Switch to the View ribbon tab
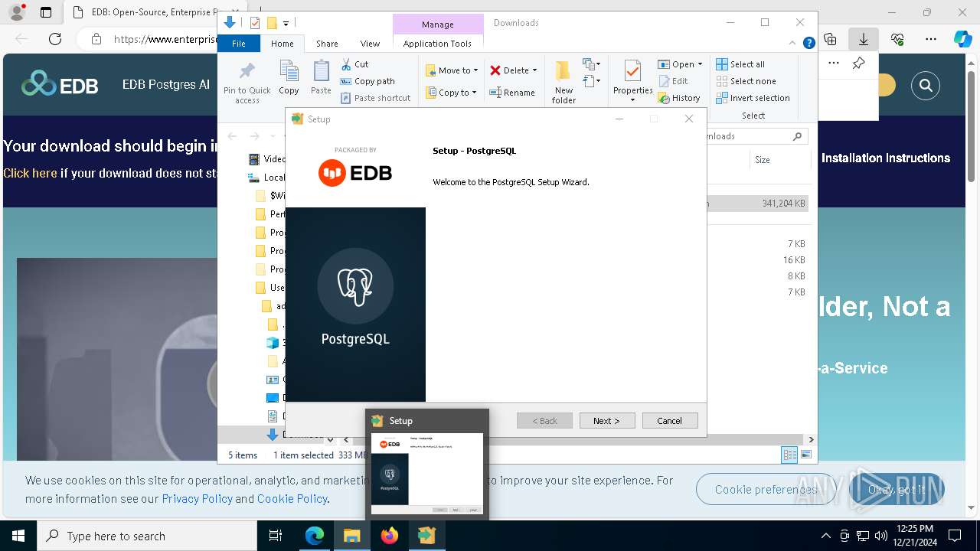980x551 pixels. [370, 44]
